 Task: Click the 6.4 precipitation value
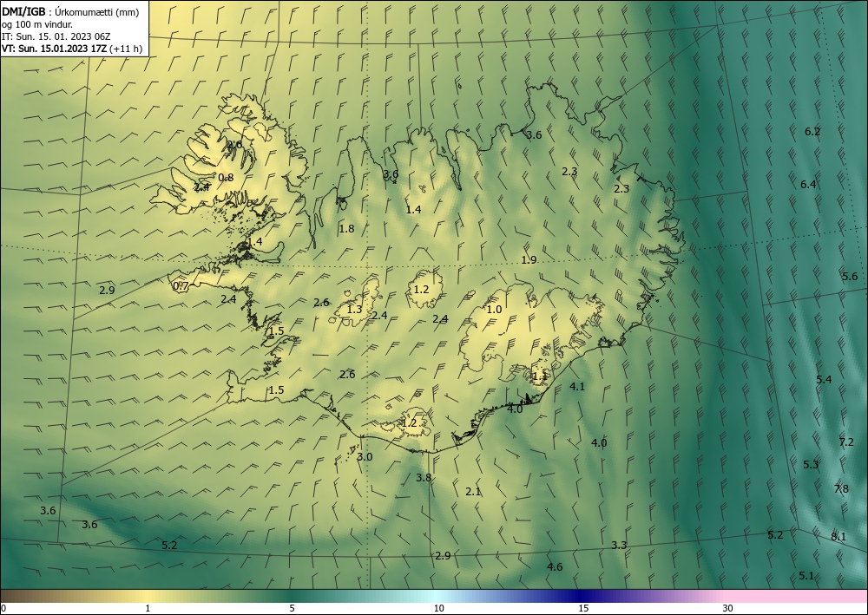click(x=808, y=184)
